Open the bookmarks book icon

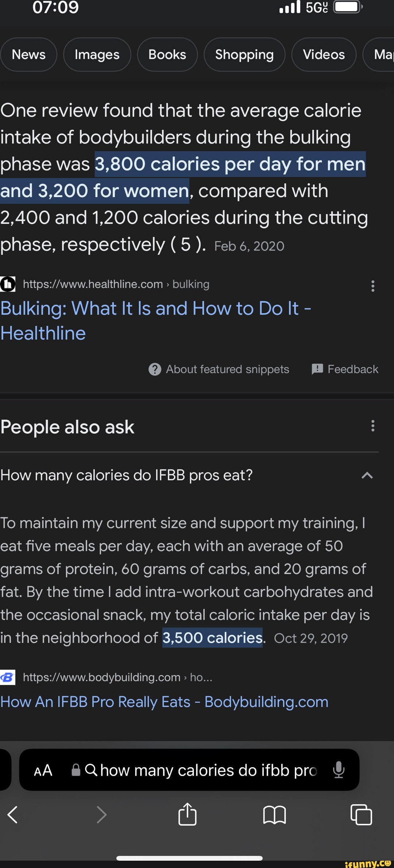(274, 815)
